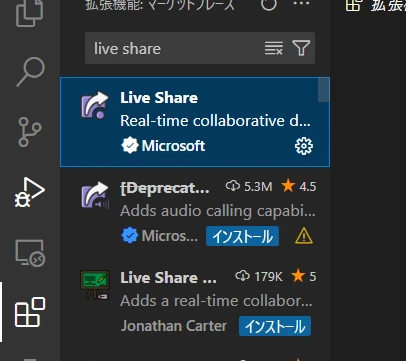Install the Deprecated audio calling extension

[x=242, y=236]
